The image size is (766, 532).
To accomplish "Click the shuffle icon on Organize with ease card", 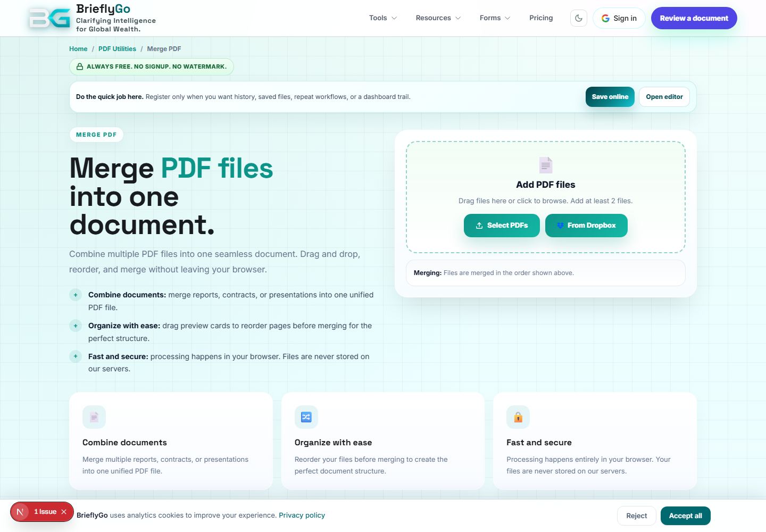I will (306, 417).
